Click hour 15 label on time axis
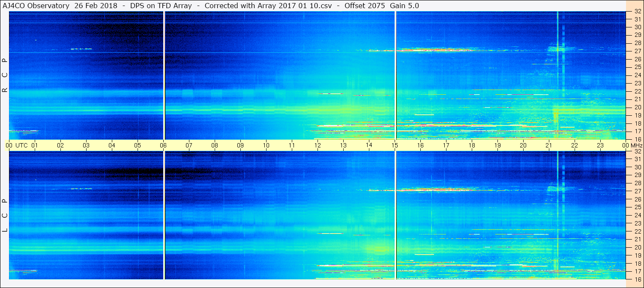Image resolution: width=644 pixels, height=288 pixels. (395, 145)
